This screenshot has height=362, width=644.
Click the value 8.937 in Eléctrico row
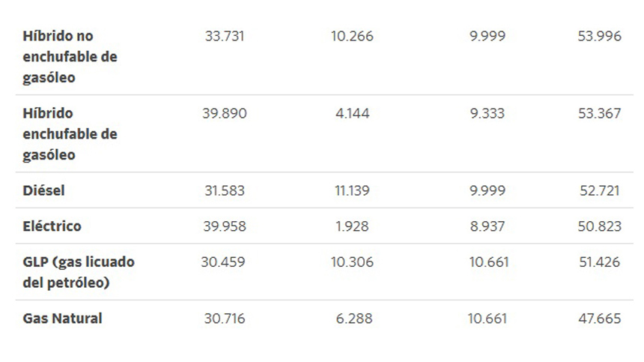point(487,226)
